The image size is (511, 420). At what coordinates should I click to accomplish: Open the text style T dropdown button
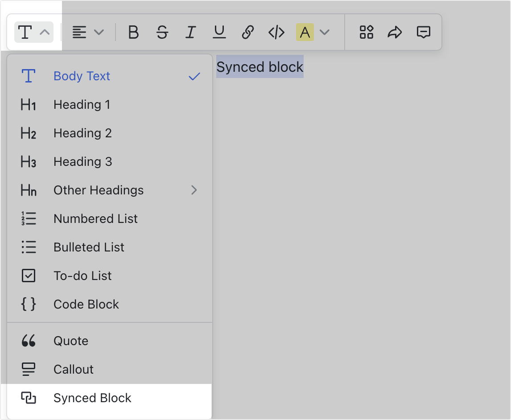pos(34,32)
